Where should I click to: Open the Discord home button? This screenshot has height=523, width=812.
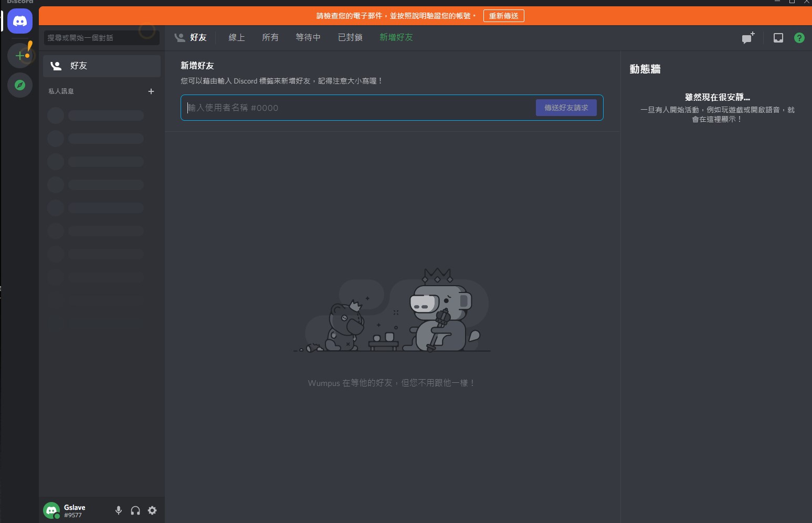pyautogui.click(x=19, y=21)
